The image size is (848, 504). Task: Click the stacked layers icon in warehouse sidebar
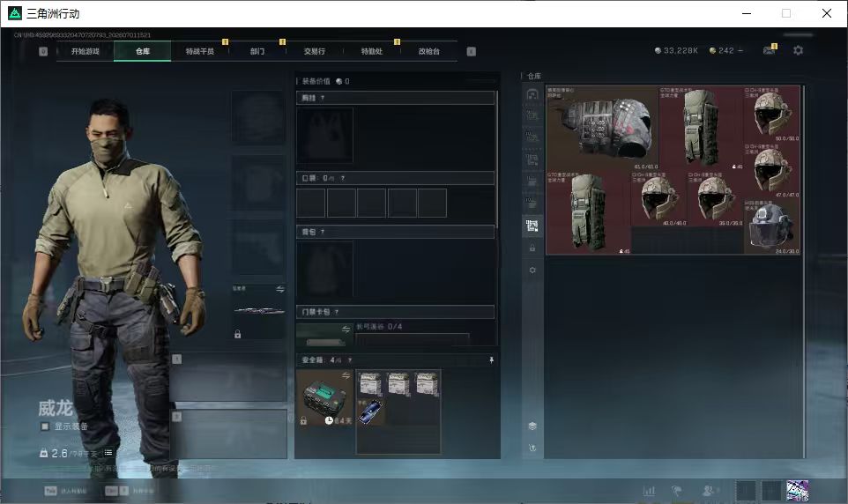click(532, 426)
